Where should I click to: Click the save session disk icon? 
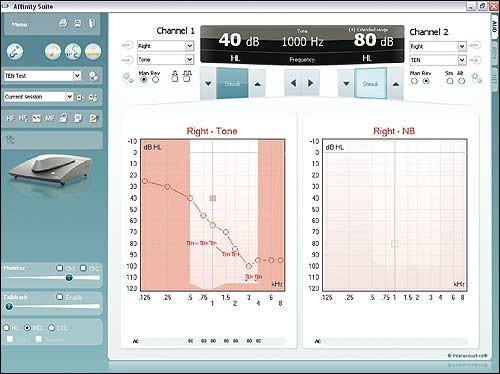tap(78, 23)
